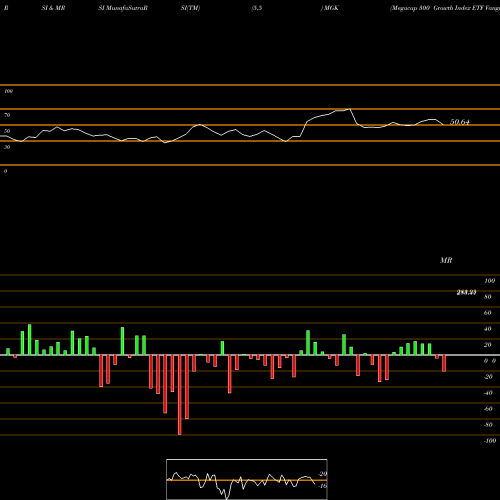Click the last red bar on the MR histogram
This screenshot has width=500, height=500.
pyautogui.click(x=444, y=363)
